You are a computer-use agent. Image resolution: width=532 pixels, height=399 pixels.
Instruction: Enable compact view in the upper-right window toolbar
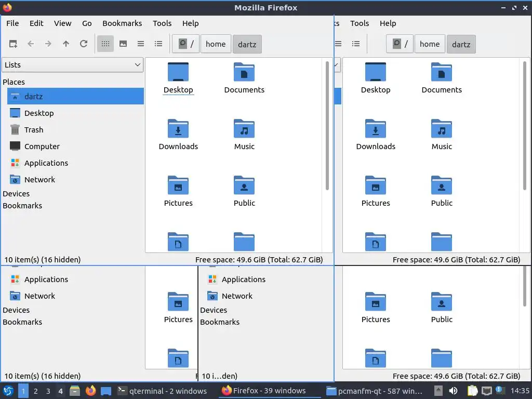(x=338, y=44)
